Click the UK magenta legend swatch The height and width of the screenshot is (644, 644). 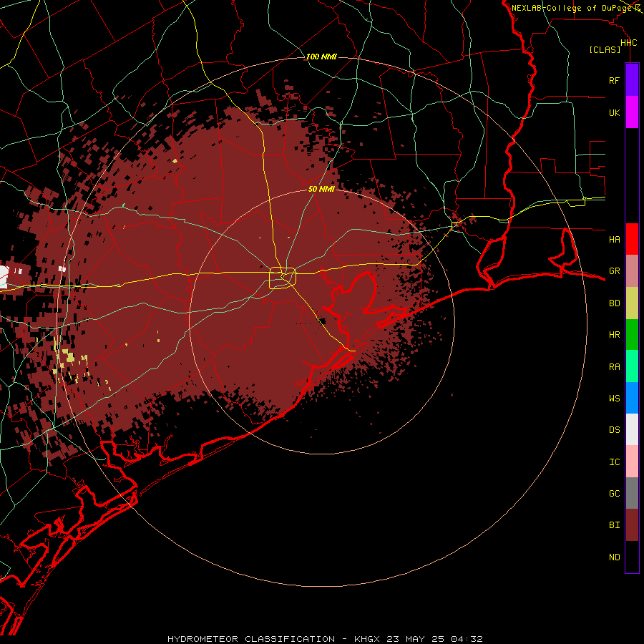click(x=632, y=112)
